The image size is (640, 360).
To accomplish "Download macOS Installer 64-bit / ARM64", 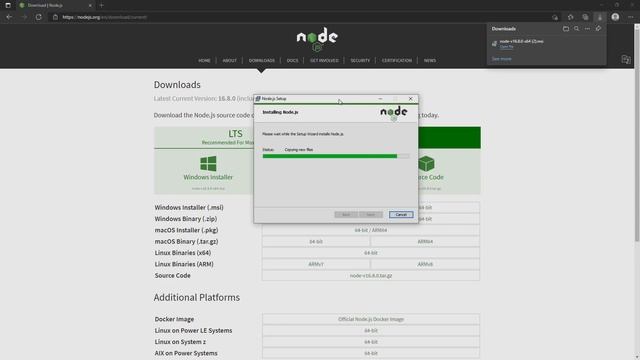I will (x=371, y=230).
